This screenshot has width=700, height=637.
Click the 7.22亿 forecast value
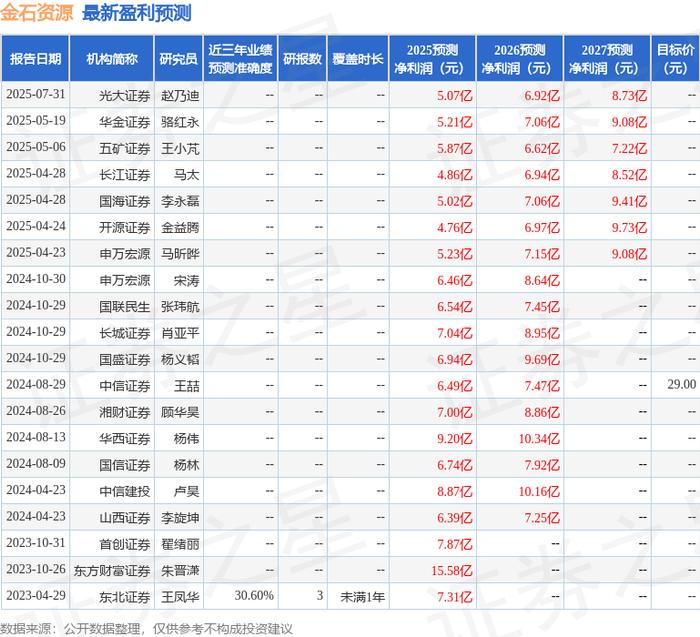[629, 148]
